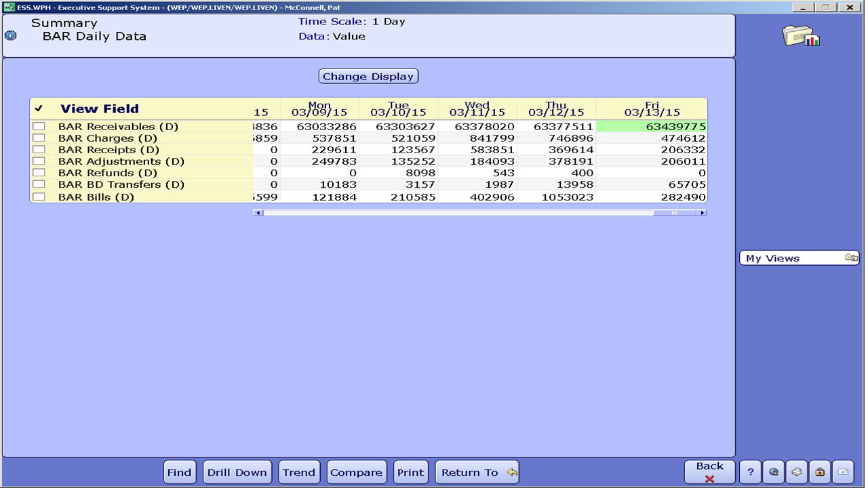Click the Find button

(x=180, y=472)
